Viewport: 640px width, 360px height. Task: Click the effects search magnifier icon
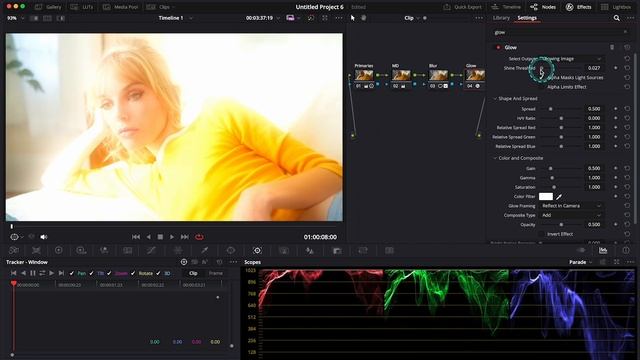[x=616, y=18]
